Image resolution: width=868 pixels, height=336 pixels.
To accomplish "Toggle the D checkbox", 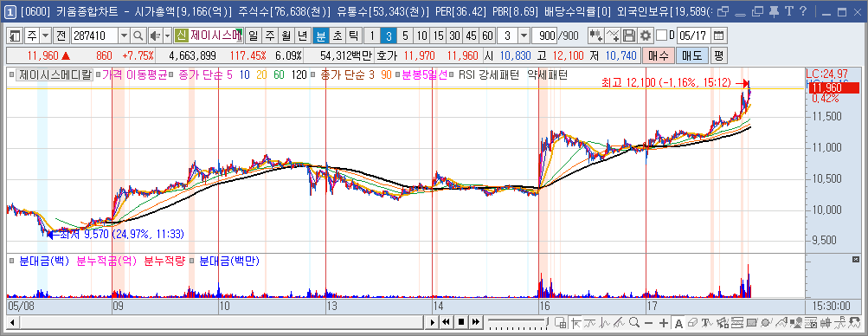I will click(x=661, y=36).
